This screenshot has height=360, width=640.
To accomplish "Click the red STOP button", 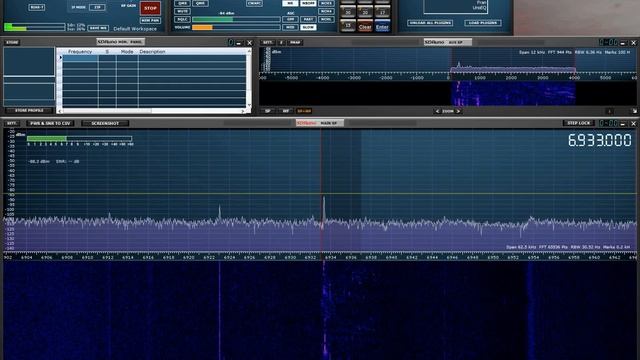I will pyautogui.click(x=150, y=8).
